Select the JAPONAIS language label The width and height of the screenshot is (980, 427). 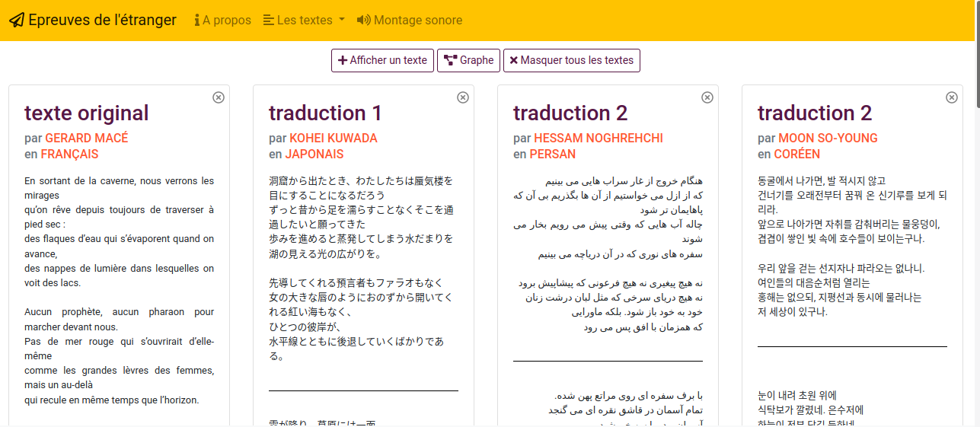[x=314, y=155]
